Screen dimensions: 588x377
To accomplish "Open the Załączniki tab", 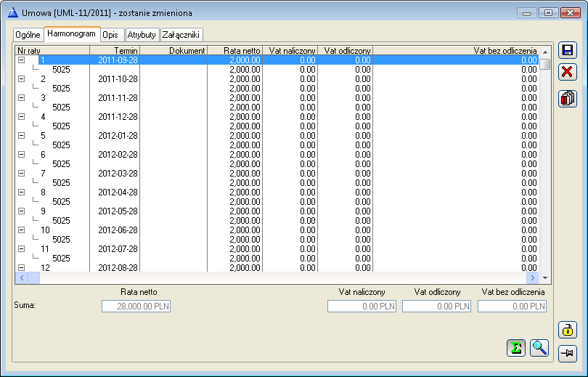I will pos(181,35).
